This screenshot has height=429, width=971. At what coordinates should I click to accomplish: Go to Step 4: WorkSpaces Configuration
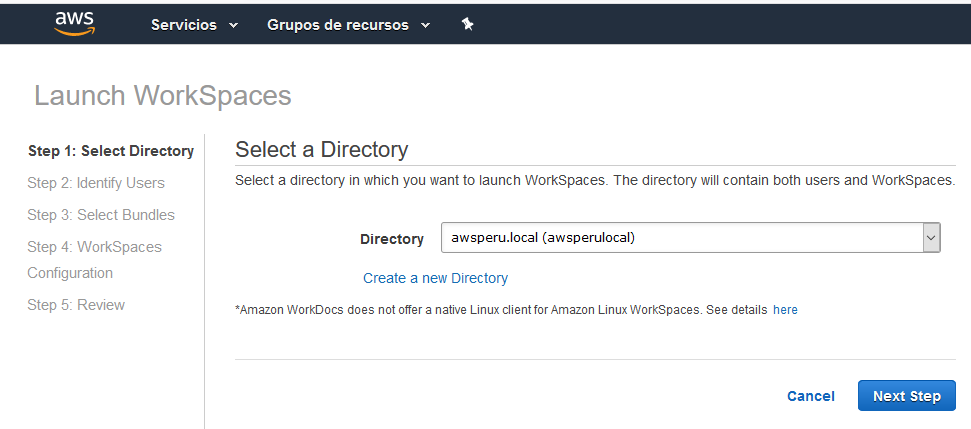tap(94, 260)
